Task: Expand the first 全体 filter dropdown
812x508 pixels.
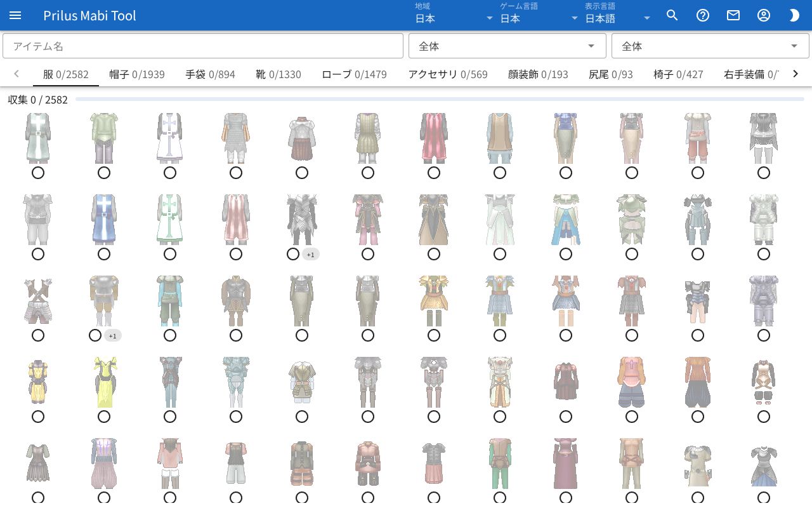Action: [507, 46]
